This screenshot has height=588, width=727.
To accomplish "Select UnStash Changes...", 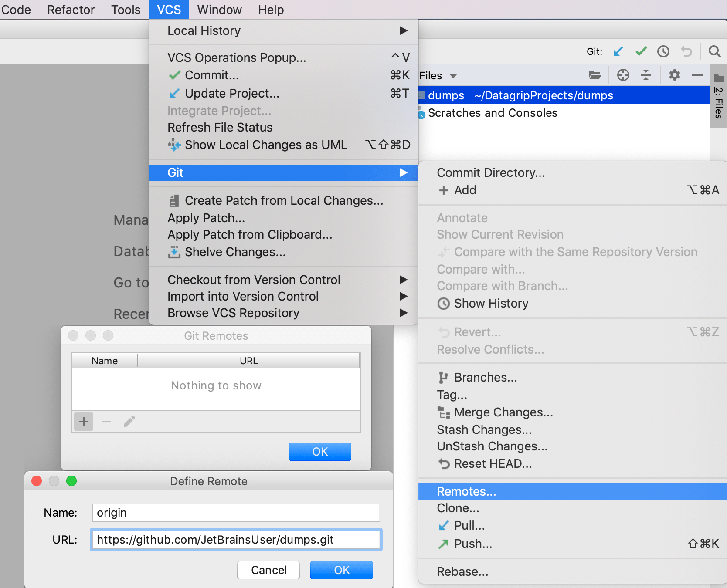I will (x=572, y=446).
